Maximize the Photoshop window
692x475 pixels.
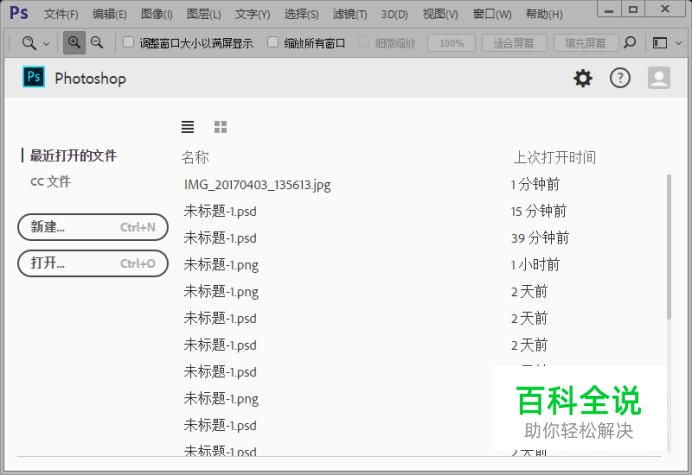coord(633,9)
